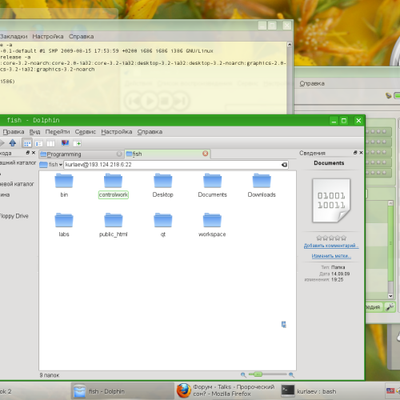Viewport: 400px width, 400px height.
Task: Click scrollbar down arrow in background window
Action: (390, 296)
